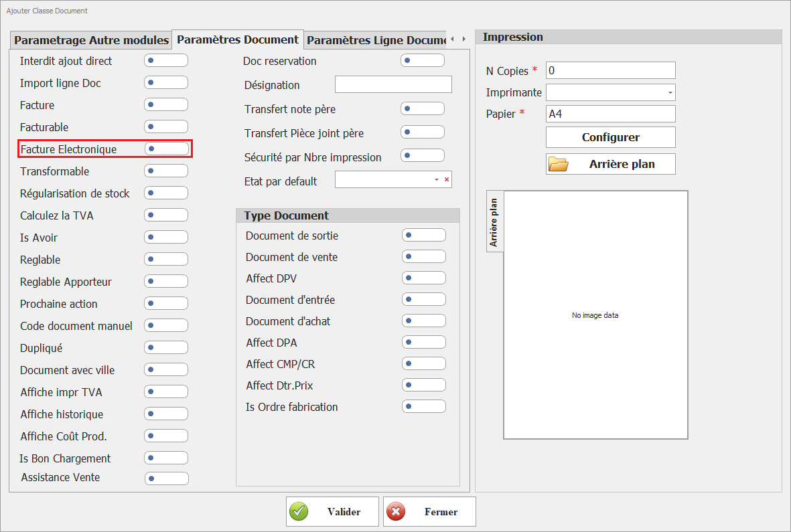
Task: Enable Régularisation de stock switch
Action: pyautogui.click(x=166, y=193)
